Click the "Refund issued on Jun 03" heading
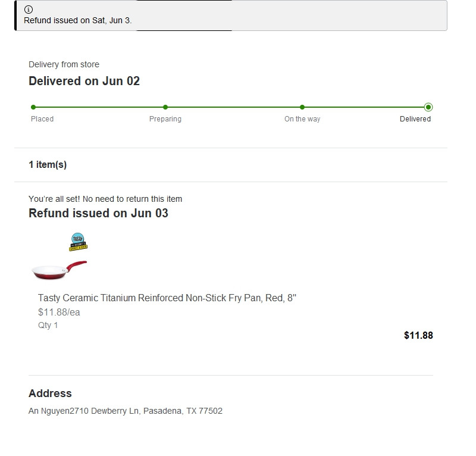This screenshot has height=456, width=476. click(98, 213)
